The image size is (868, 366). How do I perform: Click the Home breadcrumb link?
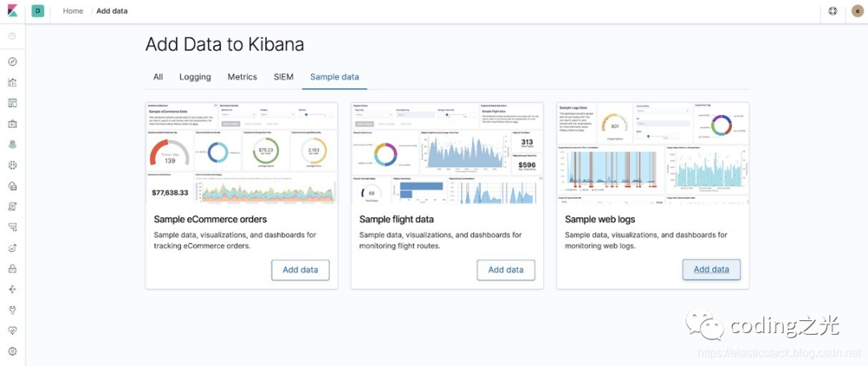point(73,11)
